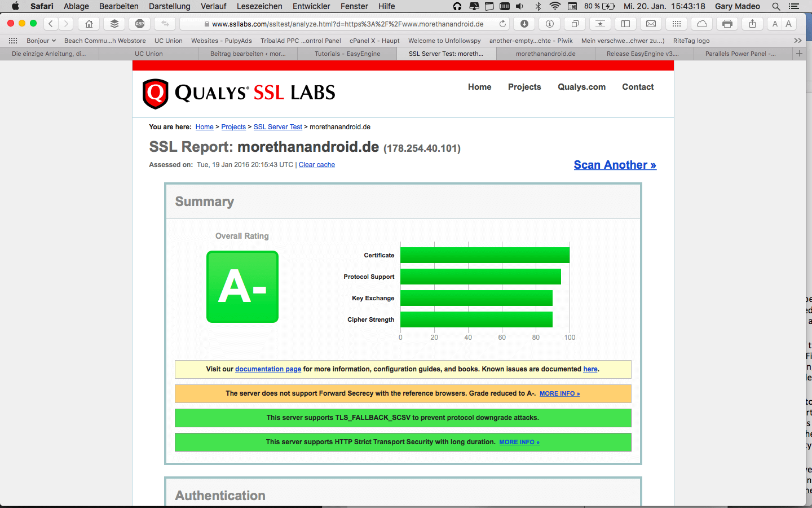Viewport: 812px width, 508px height.
Task: Open the share sheet icon
Action: tap(752, 24)
